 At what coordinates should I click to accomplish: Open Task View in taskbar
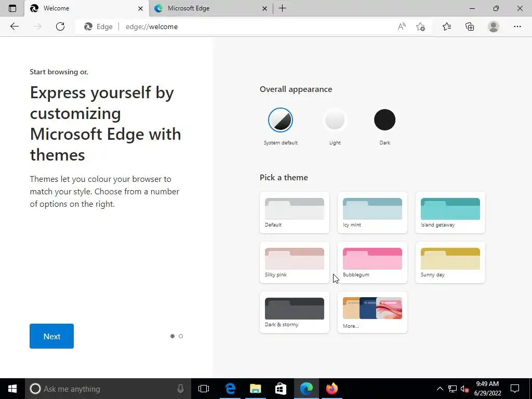[x=204, y=389]
